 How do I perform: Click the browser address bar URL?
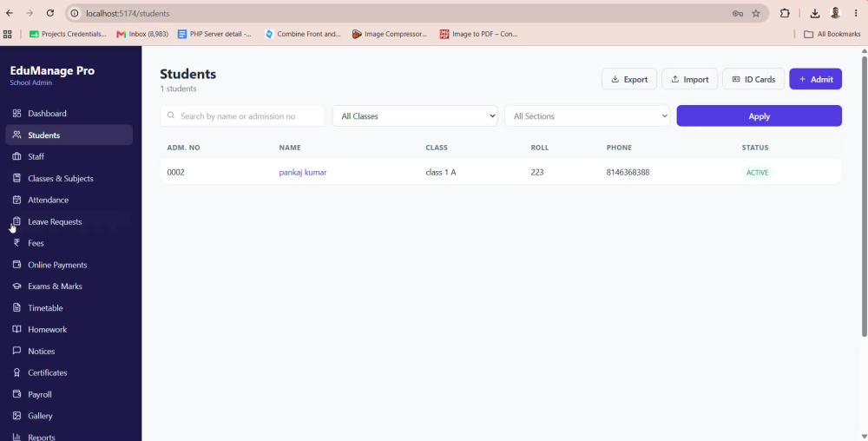[128, 13]
